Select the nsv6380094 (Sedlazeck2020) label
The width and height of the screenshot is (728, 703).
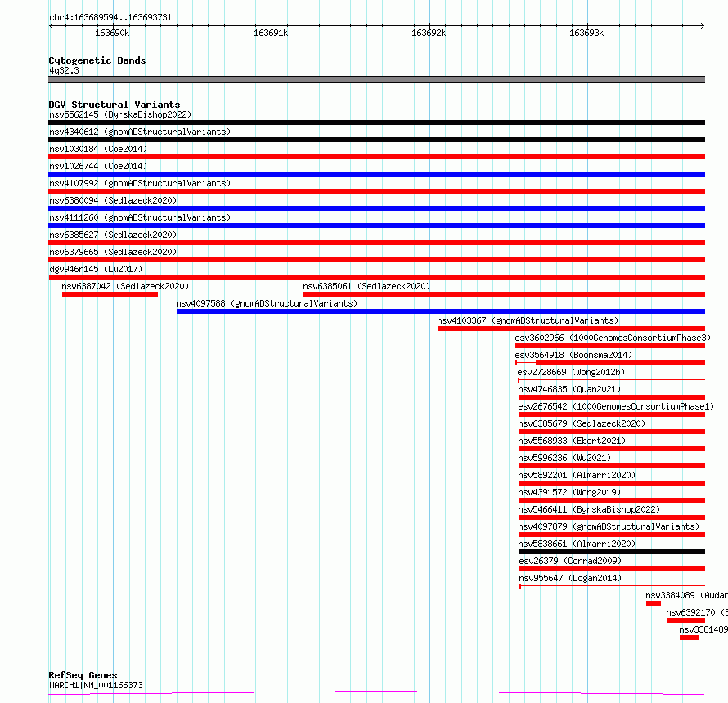point(113,200)
